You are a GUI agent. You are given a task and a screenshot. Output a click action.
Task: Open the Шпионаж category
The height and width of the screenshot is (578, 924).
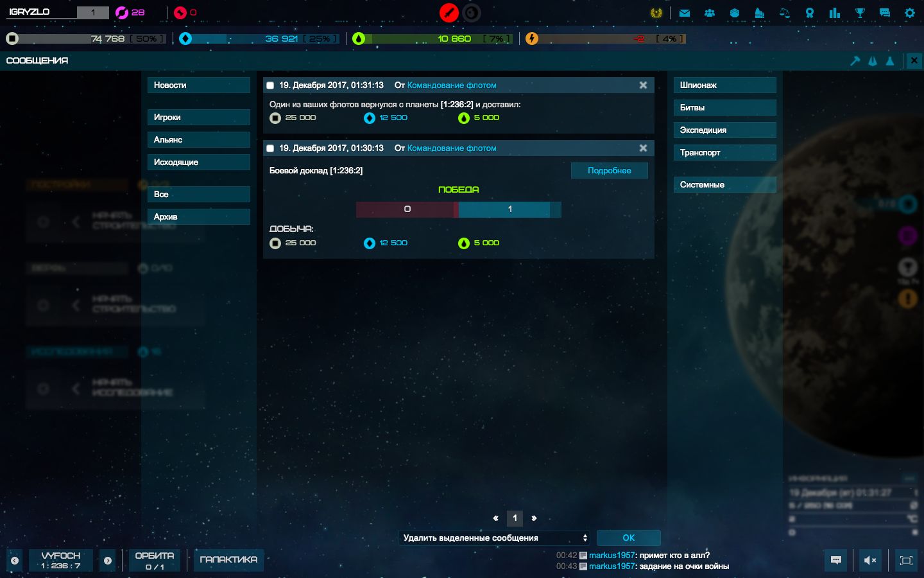click(x=725, y=85)
